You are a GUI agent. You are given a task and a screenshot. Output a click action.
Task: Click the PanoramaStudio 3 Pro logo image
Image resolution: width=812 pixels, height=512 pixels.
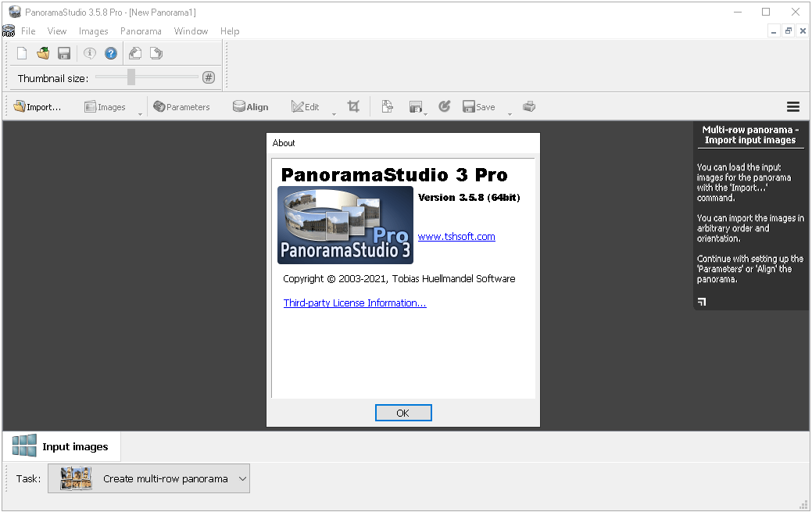(345, 225)
